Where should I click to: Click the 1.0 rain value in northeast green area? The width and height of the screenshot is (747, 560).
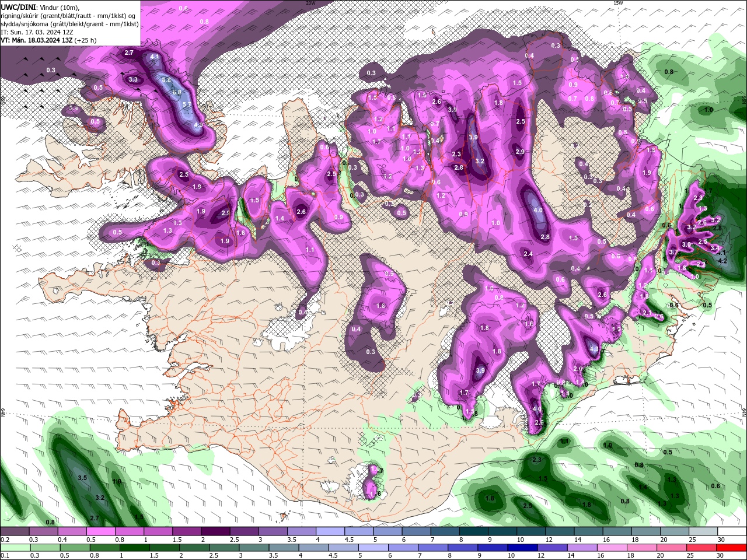click(708, 110)
